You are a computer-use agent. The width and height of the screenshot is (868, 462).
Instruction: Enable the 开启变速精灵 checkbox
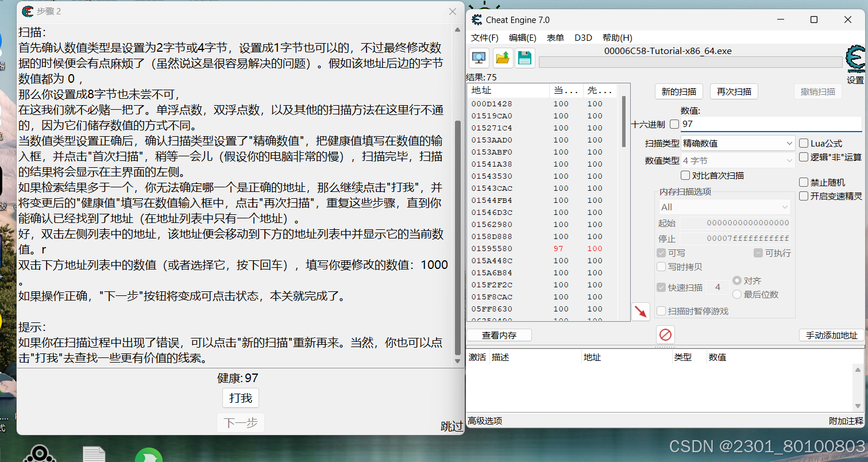pos(804,196)
